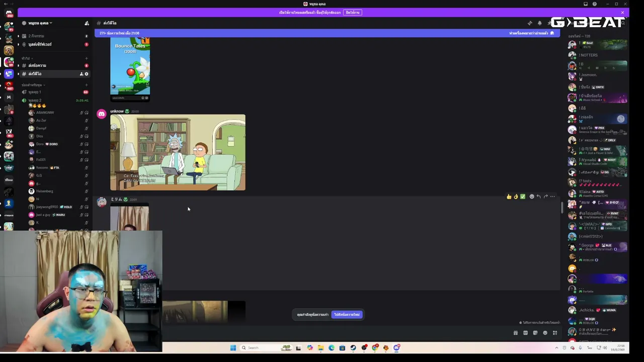Viewport: 644px width, 362px height.
Task: Open Steam from the Windows taskbar
Action: [x=353, y=348]
